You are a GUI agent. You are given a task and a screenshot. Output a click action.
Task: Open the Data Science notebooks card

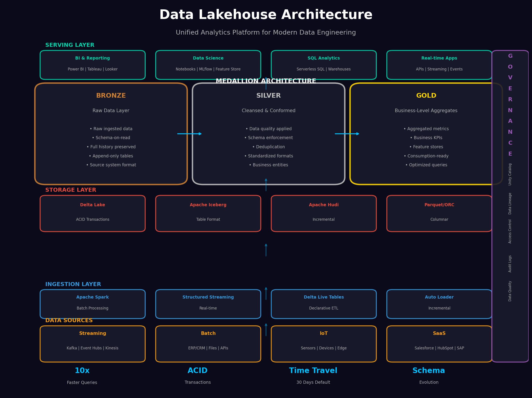pos(208,65)
